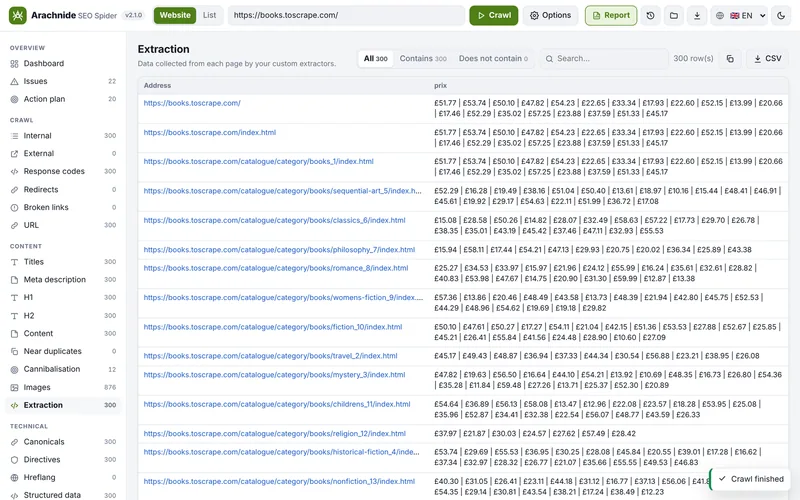Click the Cannibalisation icon
The height and width of the screenshot is (500, 800).
(x=14, y=369)
